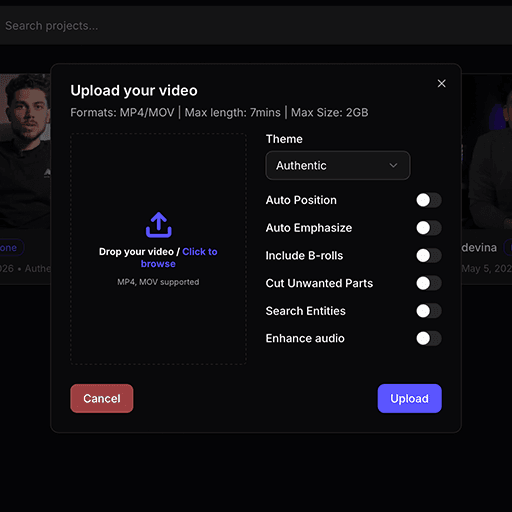This screenshot has width=512, height=512.
Task: Click the red Cancel button
Action: point(102,398)
